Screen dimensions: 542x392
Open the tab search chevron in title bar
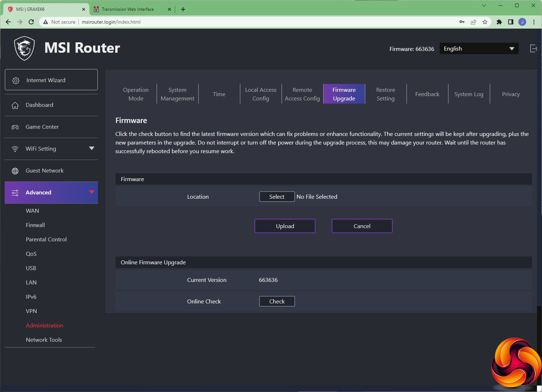483,5
